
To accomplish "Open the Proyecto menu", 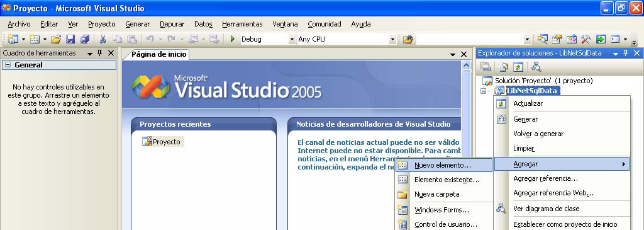I will (x=101, y=24).
